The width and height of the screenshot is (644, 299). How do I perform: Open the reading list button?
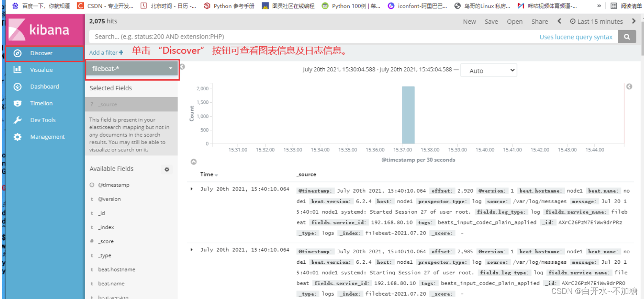pos(626,6)
